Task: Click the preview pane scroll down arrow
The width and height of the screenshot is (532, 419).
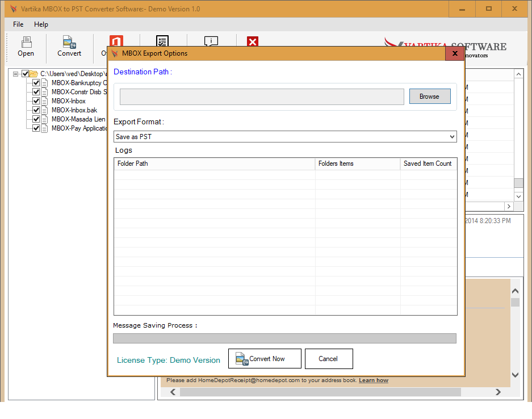Action: click(x=515, y=375)
